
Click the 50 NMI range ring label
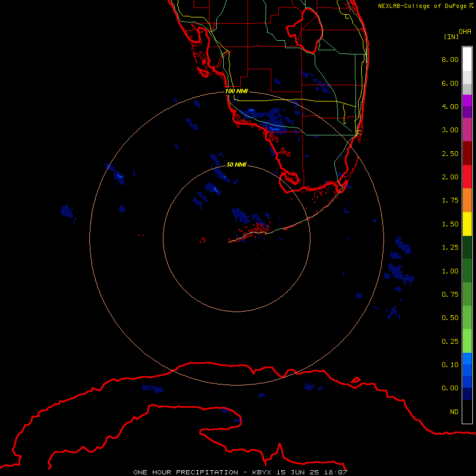236,164
